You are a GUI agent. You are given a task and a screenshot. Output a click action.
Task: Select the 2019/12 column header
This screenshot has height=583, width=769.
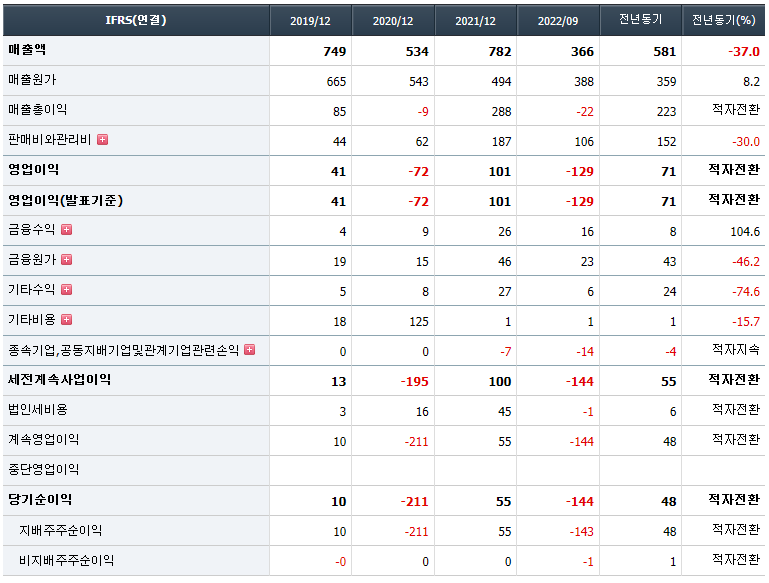point(310,21)
